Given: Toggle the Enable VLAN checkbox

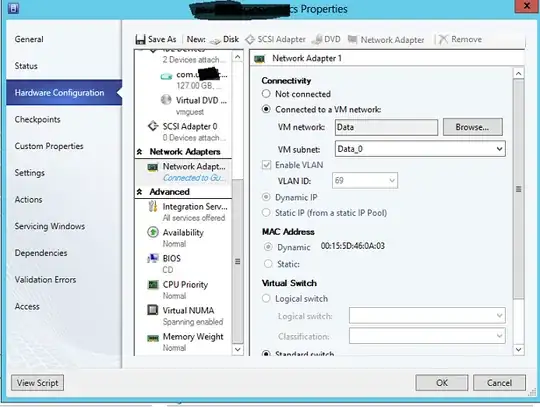Looking at the screenshot, I should pos(266,165).
